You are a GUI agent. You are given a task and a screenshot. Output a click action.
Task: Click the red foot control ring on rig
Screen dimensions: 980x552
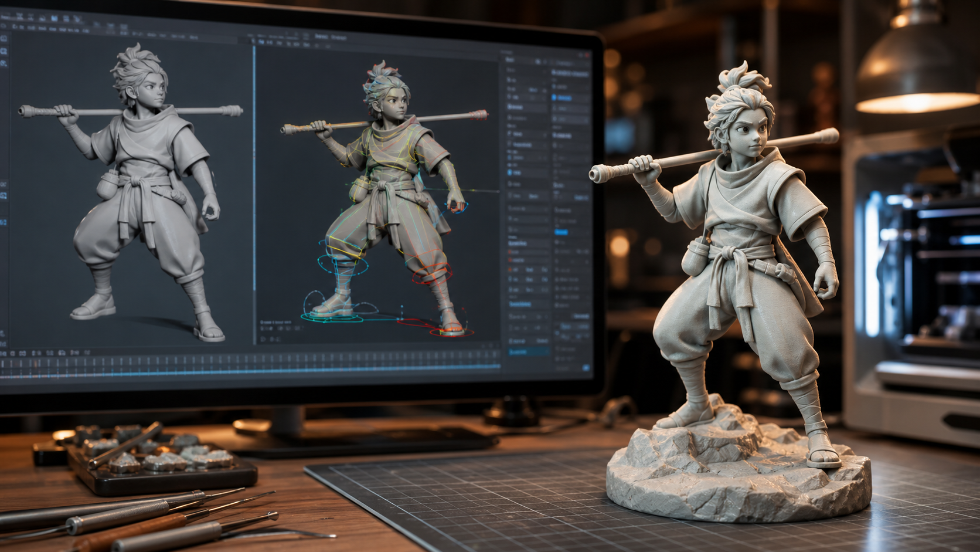click(451, 333)
